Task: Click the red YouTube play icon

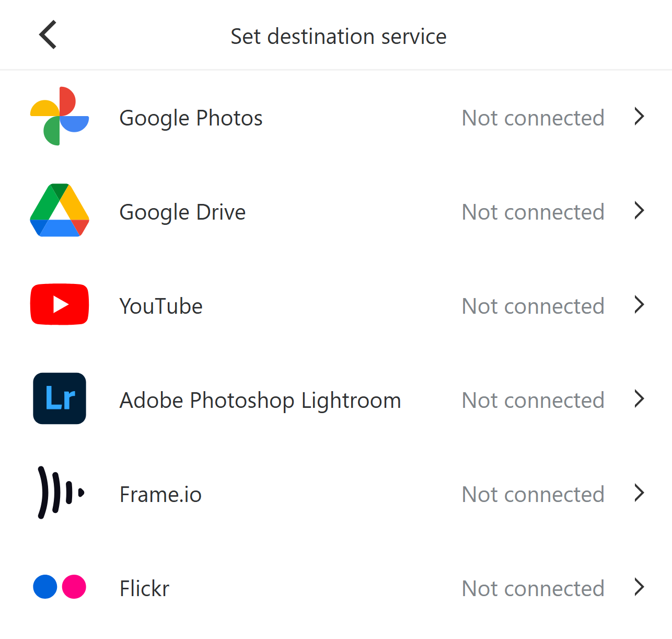Action: (60, 304)
